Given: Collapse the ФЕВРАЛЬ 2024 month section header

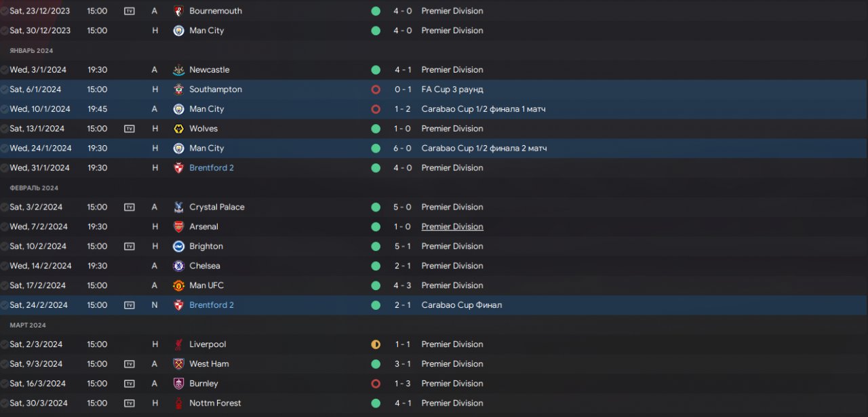Looking at the screenshot, I should pos(34,188).
